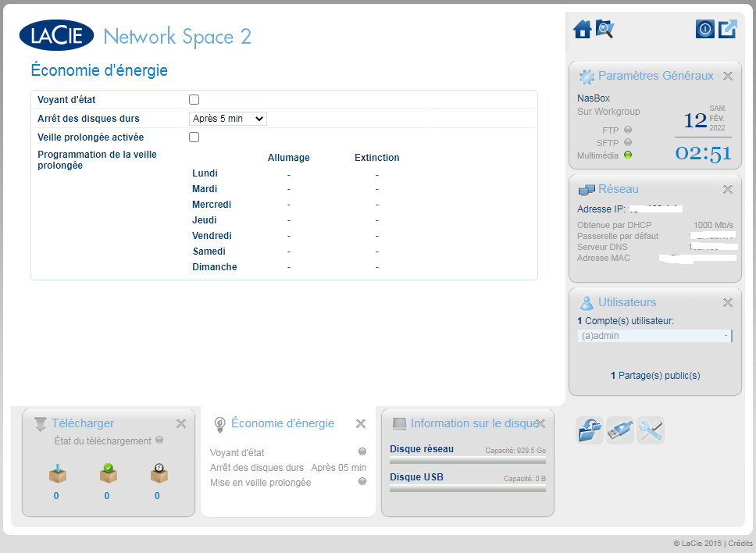Screen dimensions: 756x553
Task: Click the logout arrow icon
Action: [728, 30]
